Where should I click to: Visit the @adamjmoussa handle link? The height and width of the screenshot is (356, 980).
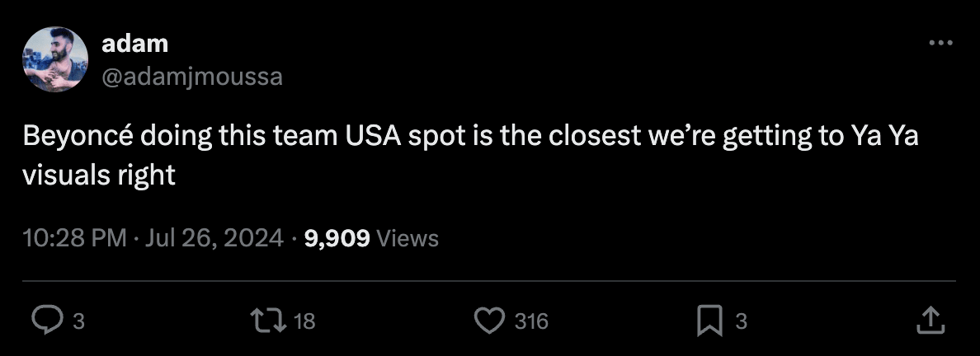tap(192, 77)
